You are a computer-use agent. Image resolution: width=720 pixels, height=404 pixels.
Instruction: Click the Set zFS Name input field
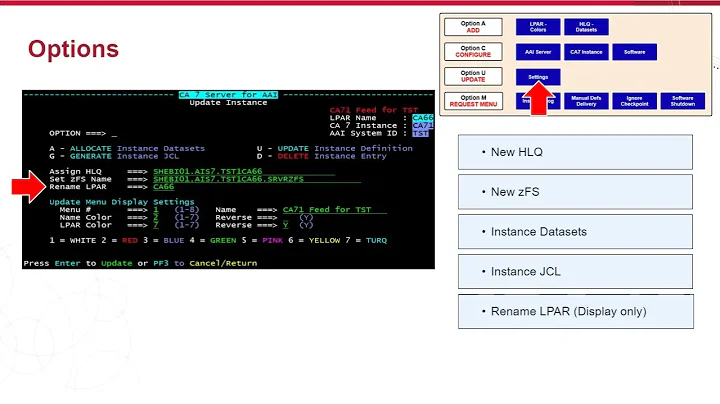257,179
